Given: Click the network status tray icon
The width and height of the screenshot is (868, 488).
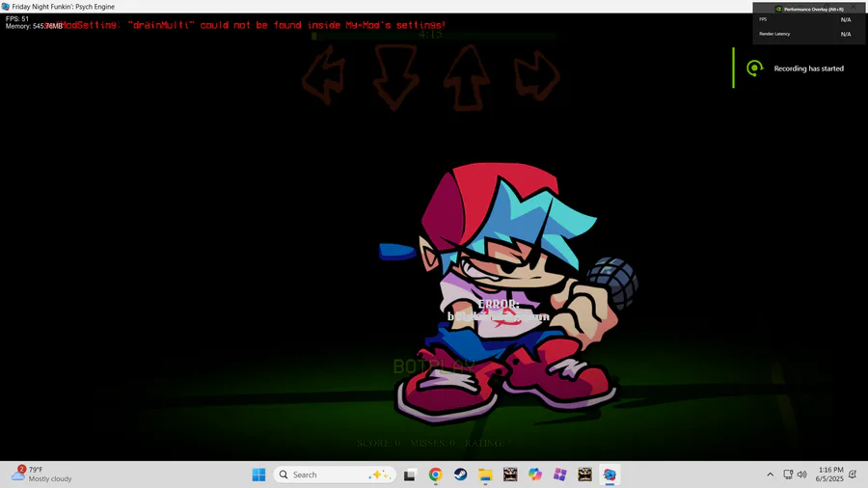Looking at the screenshot, I should pyautogui.click(x=788, y=474).
